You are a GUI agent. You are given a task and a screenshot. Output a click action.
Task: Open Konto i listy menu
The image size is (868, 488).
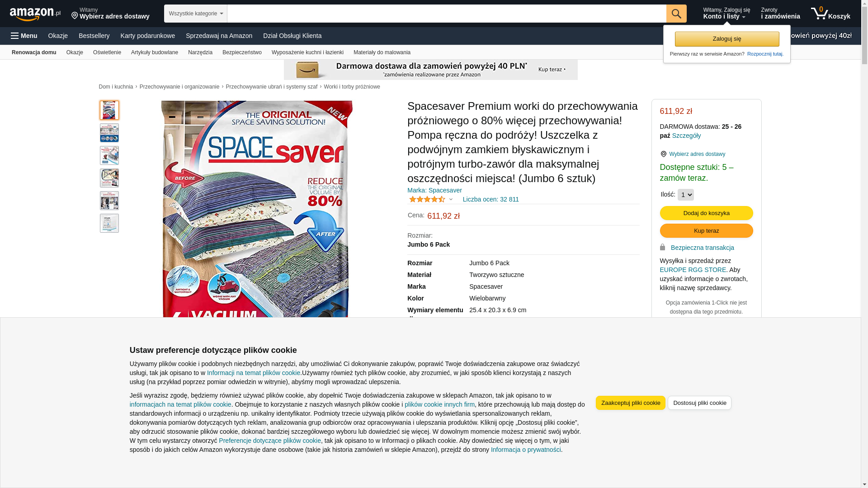coord(726,14)
